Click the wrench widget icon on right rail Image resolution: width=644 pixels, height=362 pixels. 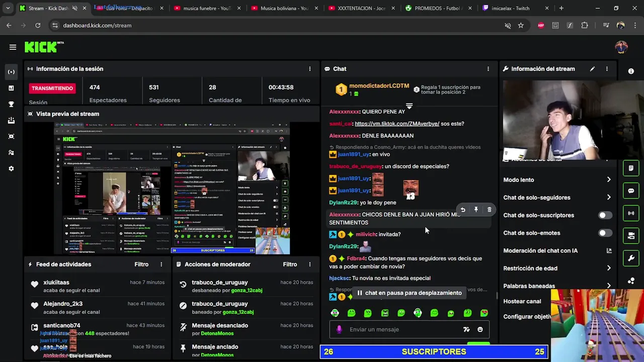coord(631,258)
